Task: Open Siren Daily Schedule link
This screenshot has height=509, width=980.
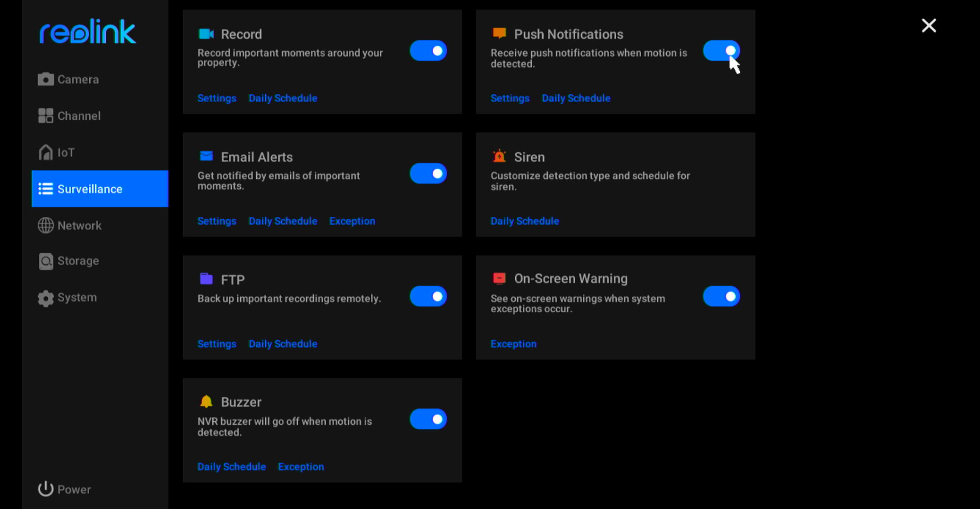Action: click(525, 221)
